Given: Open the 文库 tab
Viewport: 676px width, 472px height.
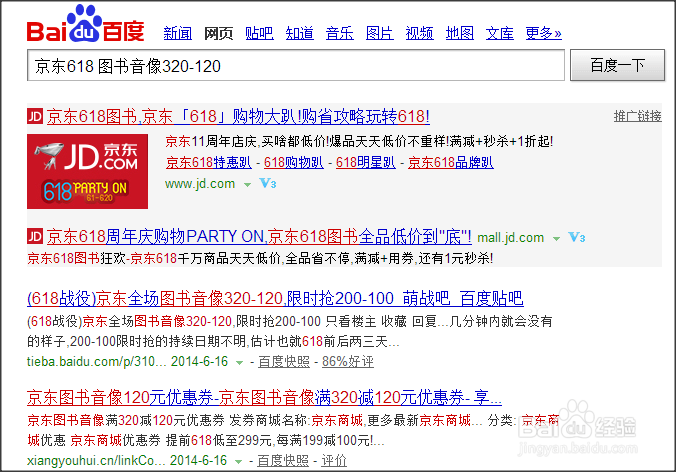Looking at the screenshot, I should (x=500, y=33).
